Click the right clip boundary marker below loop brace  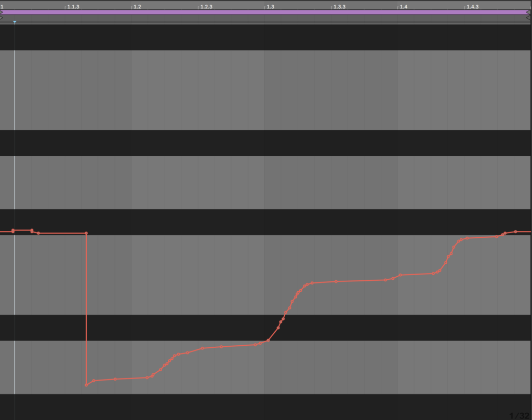(529, 18)
